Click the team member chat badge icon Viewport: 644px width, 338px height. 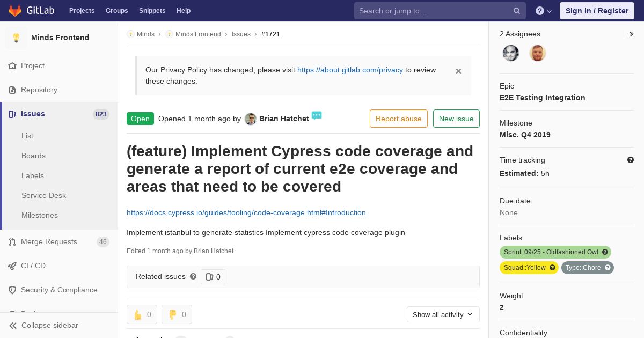coord(317,115)
